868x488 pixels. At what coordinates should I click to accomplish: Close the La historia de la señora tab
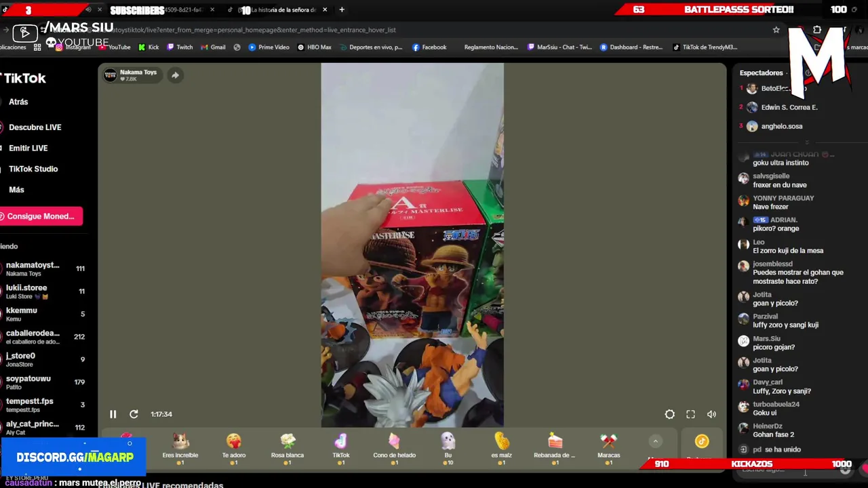[325, 9]
